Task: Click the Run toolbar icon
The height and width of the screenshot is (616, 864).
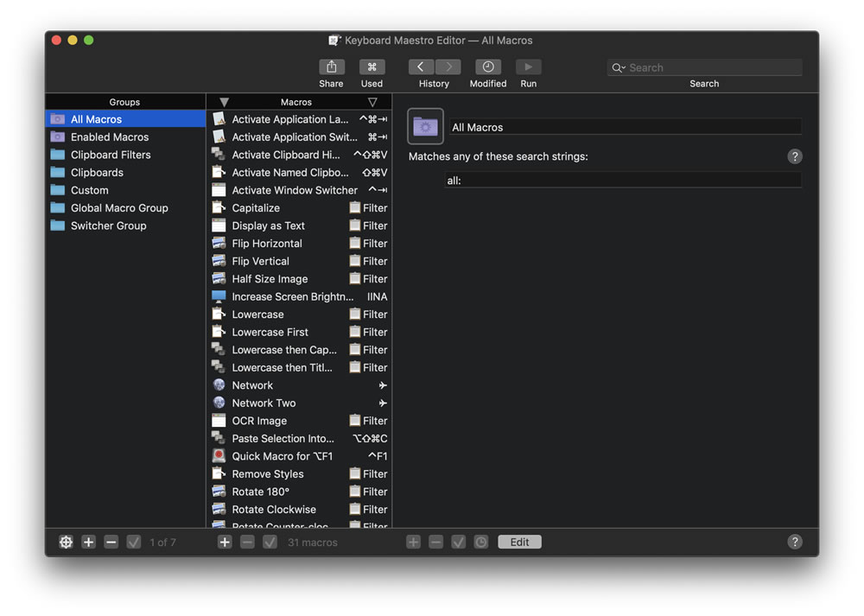Action: click(528, 67)
